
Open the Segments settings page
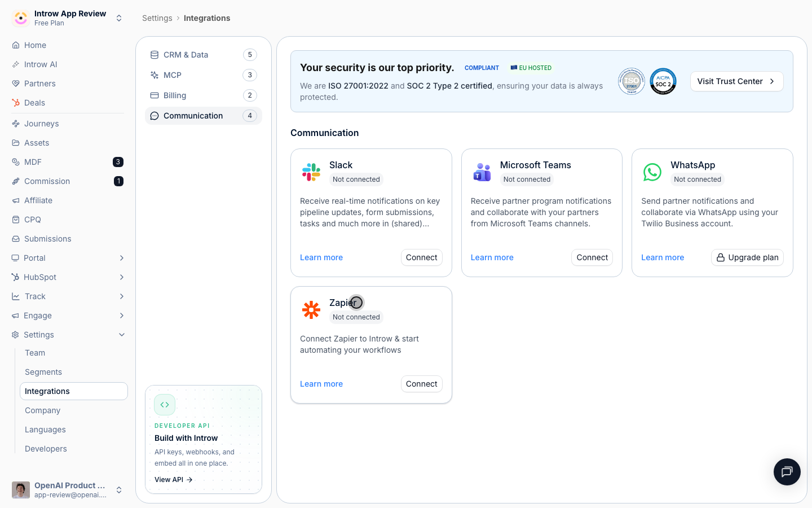click(x=74, y=372)
